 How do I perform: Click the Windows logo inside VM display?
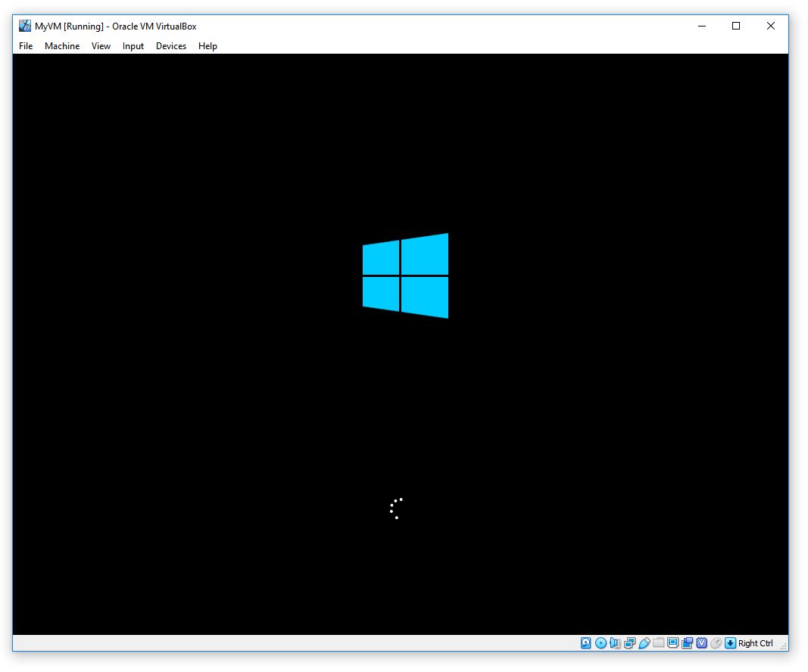[x=405, y=275]
